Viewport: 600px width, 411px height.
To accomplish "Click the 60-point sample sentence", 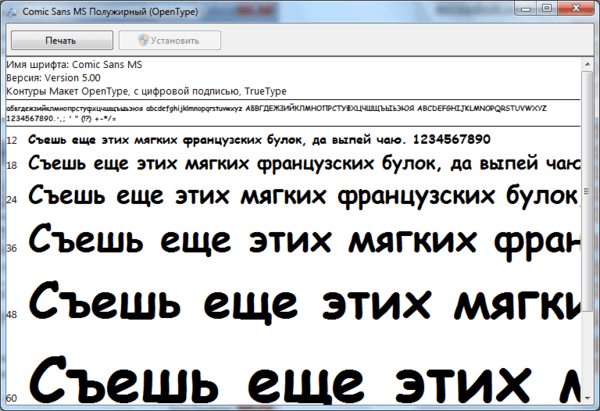I will 304,381.
